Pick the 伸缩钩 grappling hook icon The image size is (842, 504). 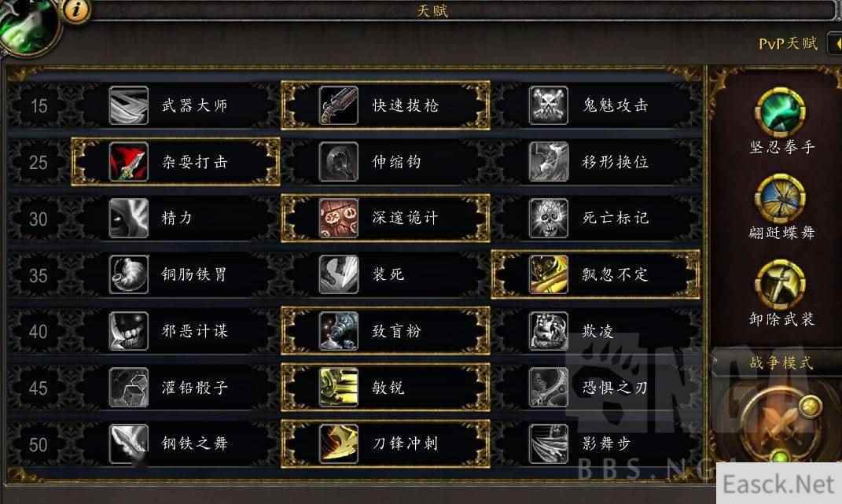pyautogui.click(x=338, y=162)
